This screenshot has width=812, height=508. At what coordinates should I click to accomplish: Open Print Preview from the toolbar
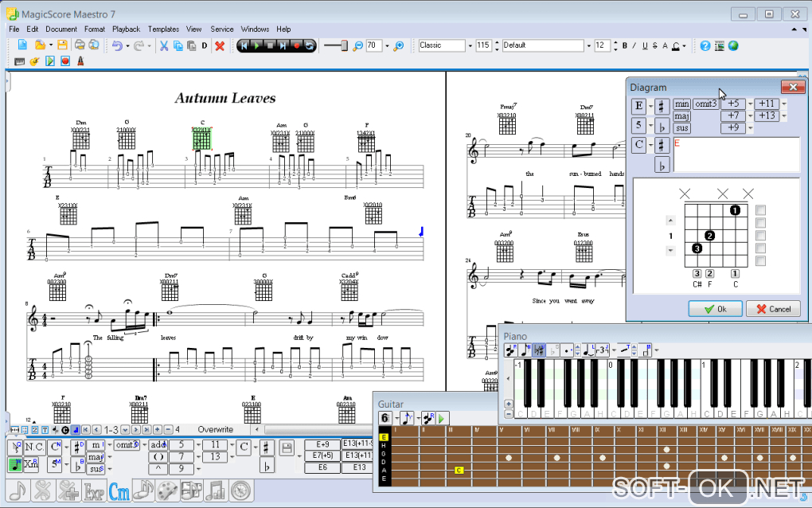click(x=94, y=45)
